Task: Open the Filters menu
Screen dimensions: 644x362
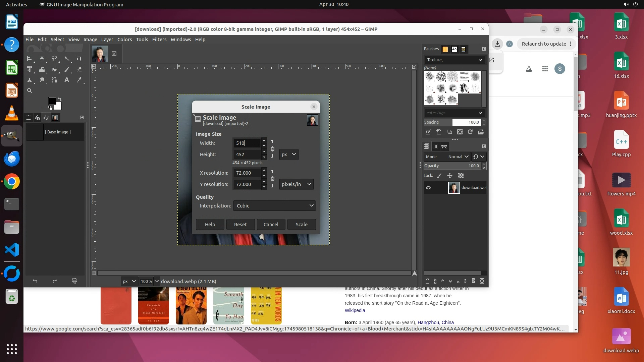Action: click(x=159, y=40)
